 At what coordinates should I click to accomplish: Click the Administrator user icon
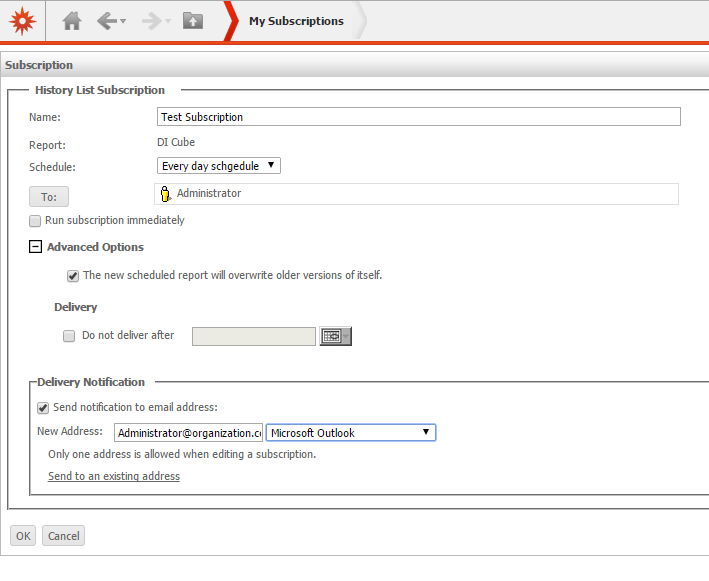click(x=166, y=194)
